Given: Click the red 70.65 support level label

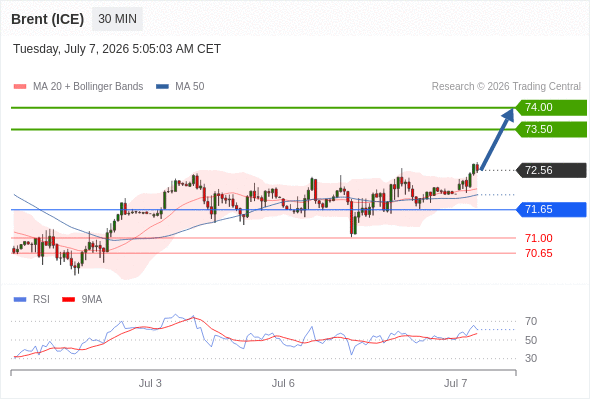Looking at the screenshot, I should click(x=539, y=253).
